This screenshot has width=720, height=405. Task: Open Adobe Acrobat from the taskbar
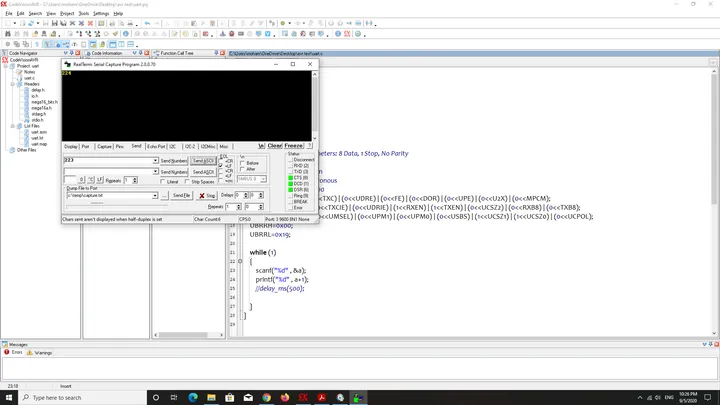tap(321, 397)
